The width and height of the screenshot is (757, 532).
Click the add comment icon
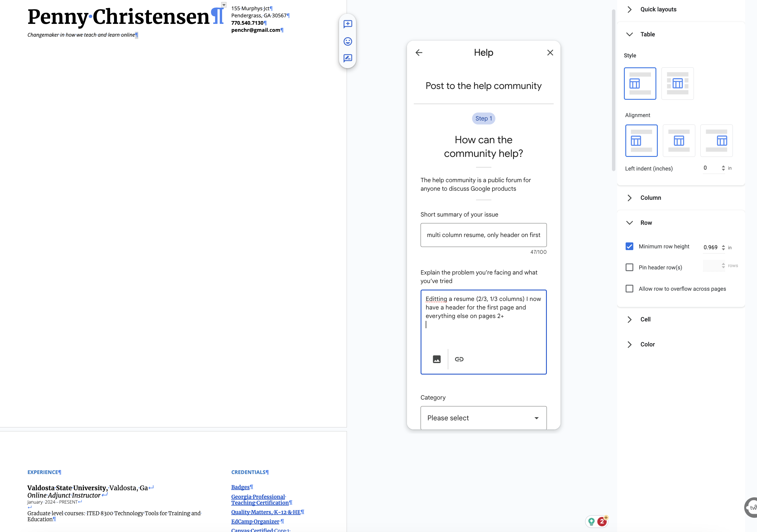pos(348,24)
